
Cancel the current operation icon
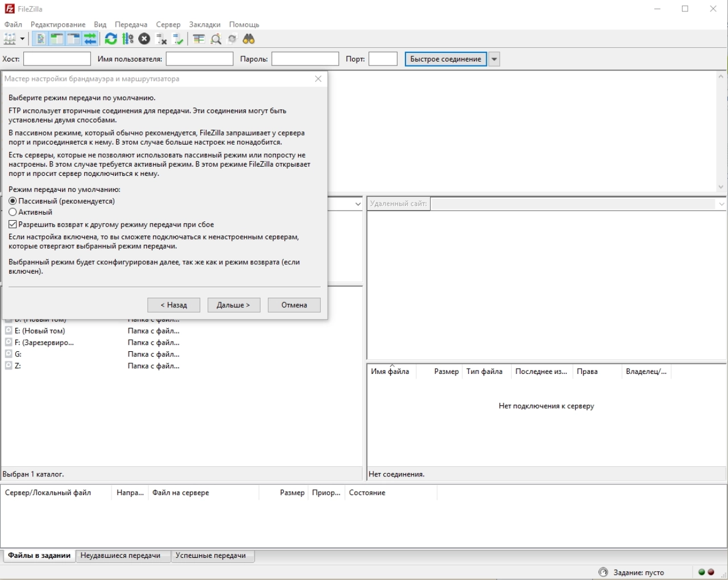coord(144,39)
